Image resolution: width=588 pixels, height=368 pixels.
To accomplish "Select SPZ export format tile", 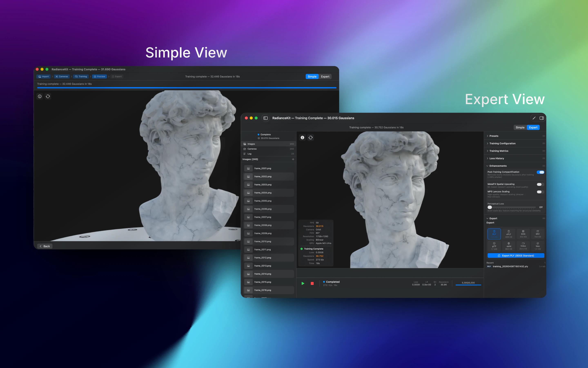I will click(x=537, y=234).
